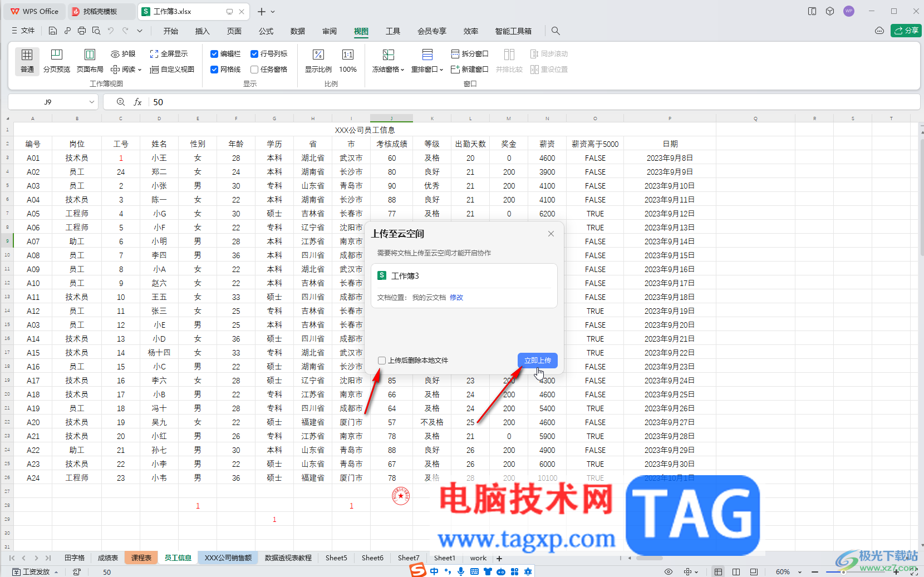Jump to the last sheet tab arrow

48,558
